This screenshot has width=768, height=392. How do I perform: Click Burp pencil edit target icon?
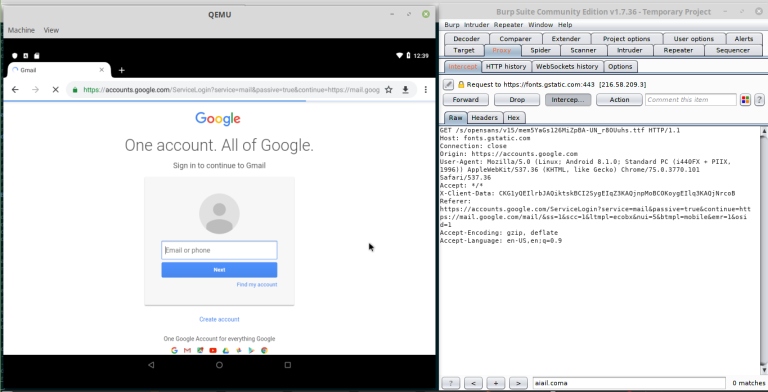[x=448, y=84]
